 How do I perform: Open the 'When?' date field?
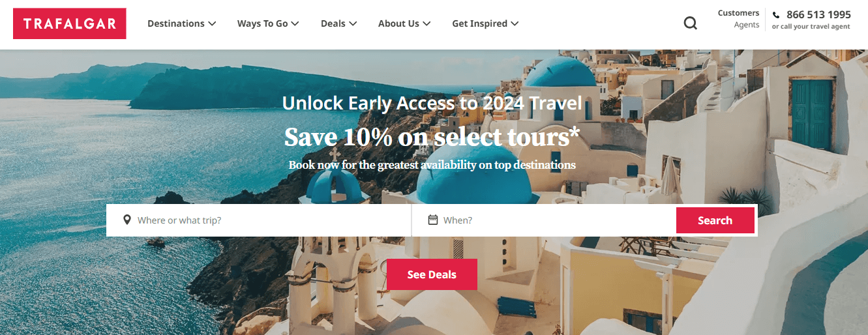[544, 220]
